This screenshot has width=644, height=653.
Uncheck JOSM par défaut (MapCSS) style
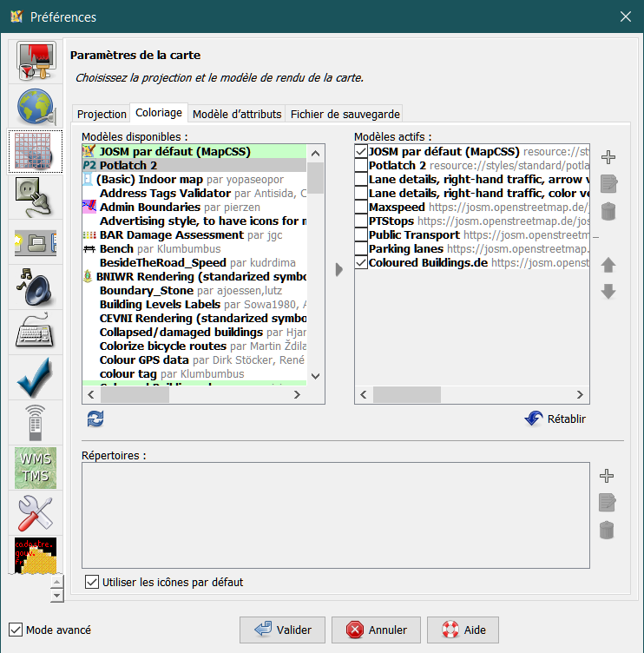(x=361, y=152)
